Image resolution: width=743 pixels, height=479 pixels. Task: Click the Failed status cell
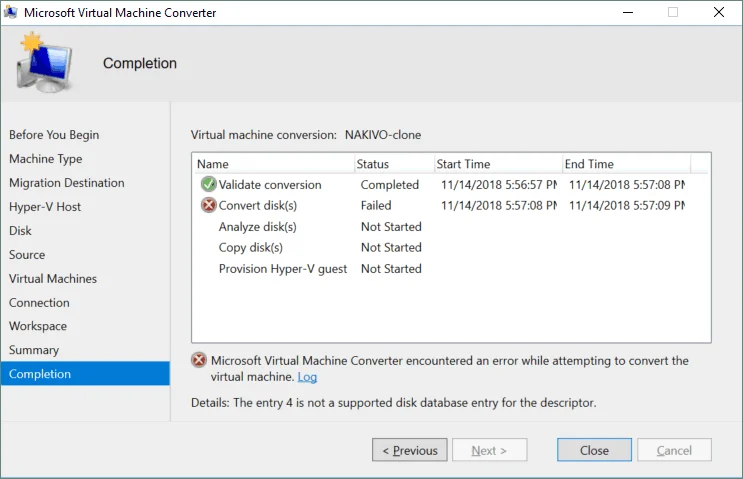coord(376,206)
